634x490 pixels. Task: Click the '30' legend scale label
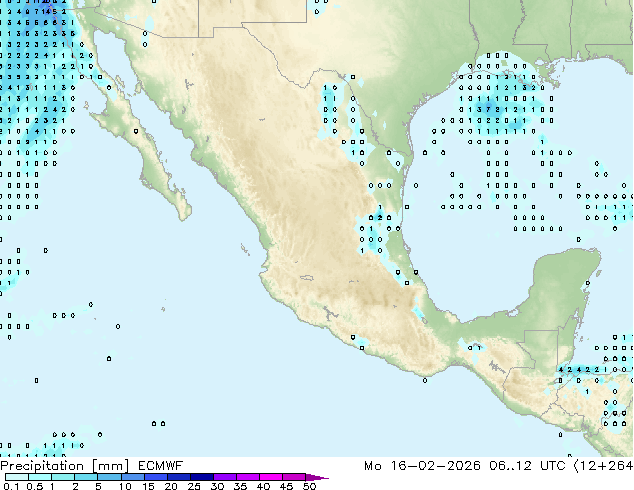[218, 486]
